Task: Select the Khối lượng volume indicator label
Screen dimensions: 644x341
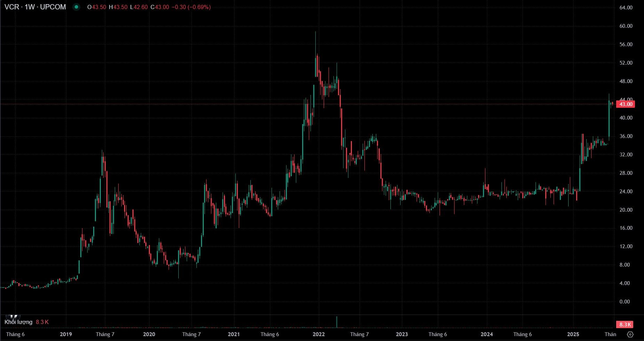Action: [x=18, y=322]
